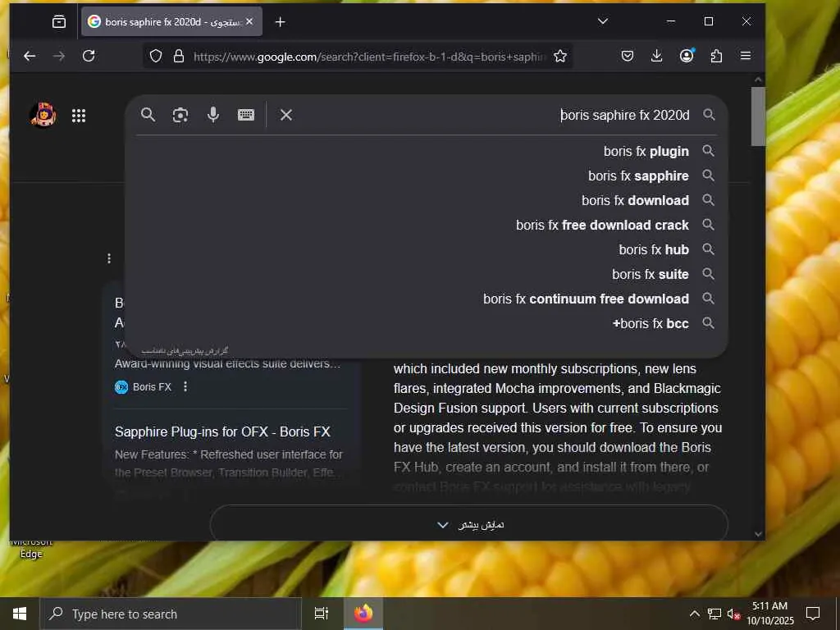This screenshot has width=840, height=630.
Task: Expand the show more button with chevron
Action: click(469, 524)
